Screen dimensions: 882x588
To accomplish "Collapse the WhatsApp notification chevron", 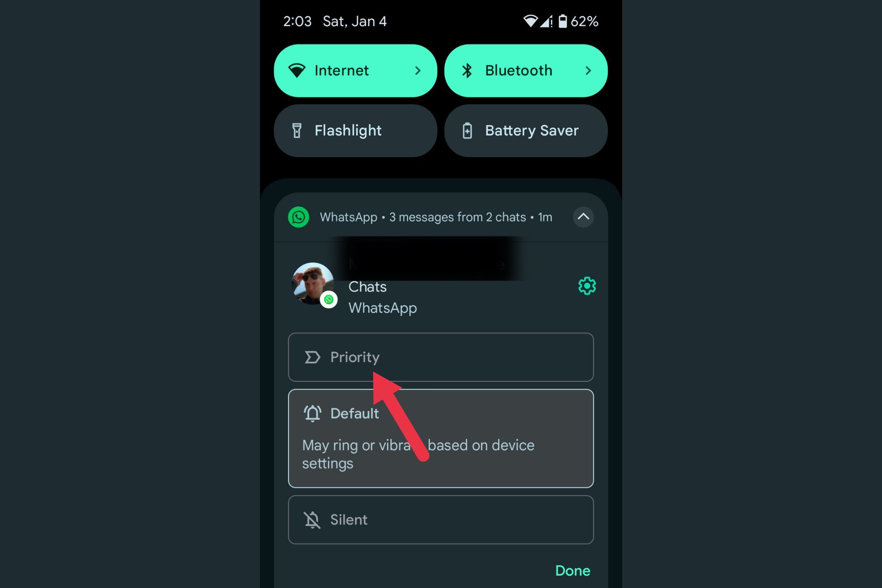I will coord(581,217).
